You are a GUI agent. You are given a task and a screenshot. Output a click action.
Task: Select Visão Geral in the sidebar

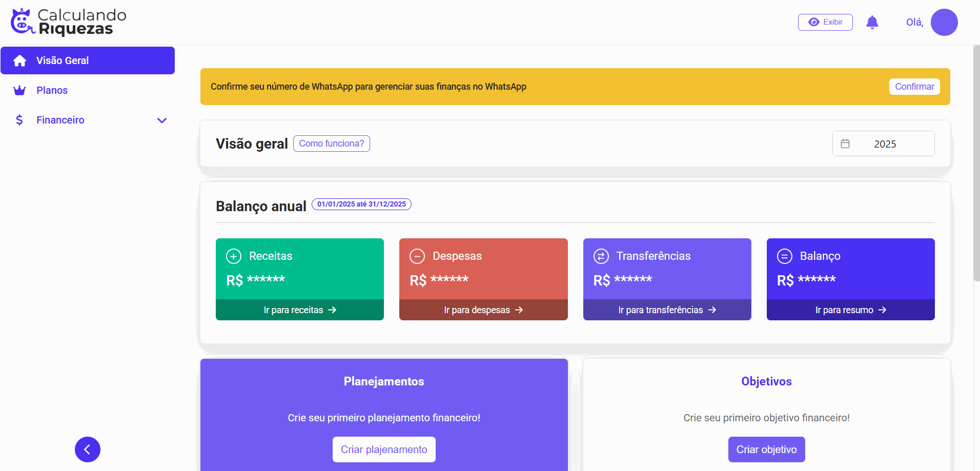[x=88, y=60]
